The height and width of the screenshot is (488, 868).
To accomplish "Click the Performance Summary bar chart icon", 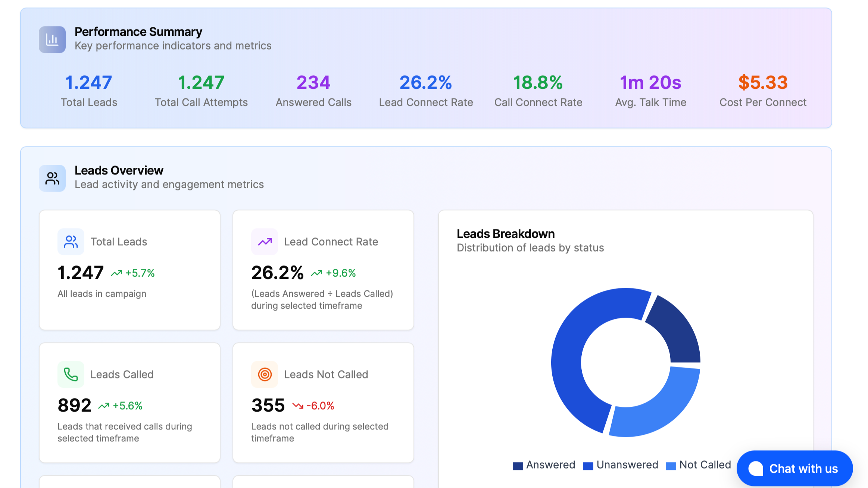I will point(52,40).
